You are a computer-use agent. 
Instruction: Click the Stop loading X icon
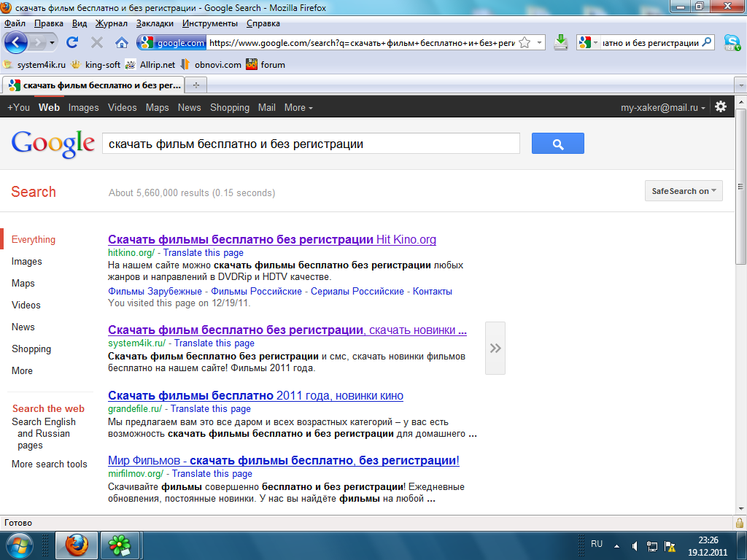tap(97, 43)
